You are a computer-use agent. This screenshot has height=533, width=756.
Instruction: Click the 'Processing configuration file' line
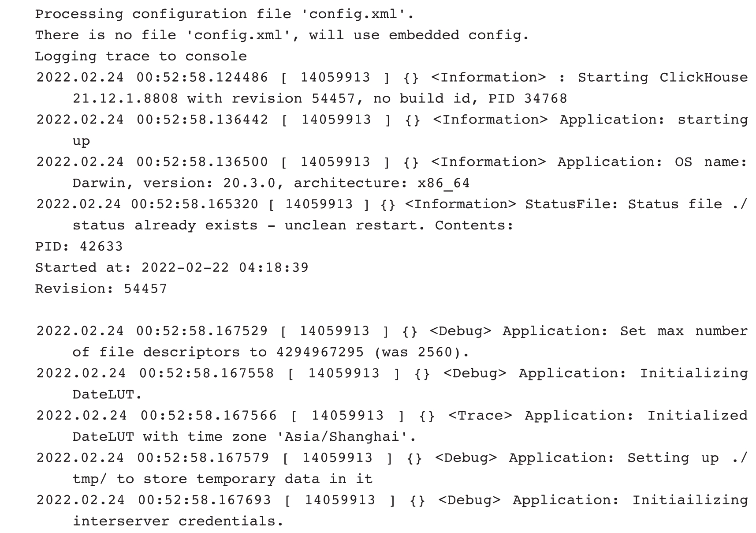pyautogui.click(x=225, y=14)
